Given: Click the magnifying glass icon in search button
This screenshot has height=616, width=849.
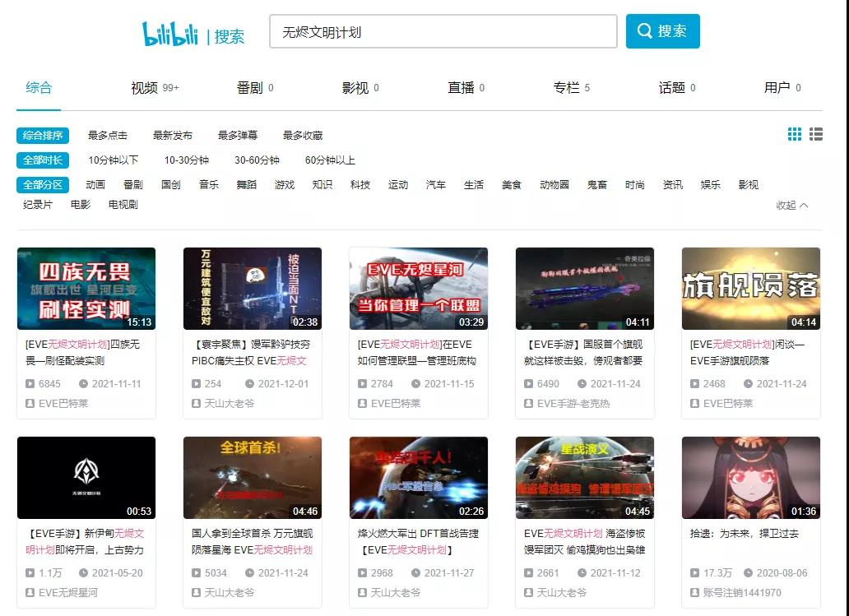Looking at the screenshot, I should tap(645, 30).
